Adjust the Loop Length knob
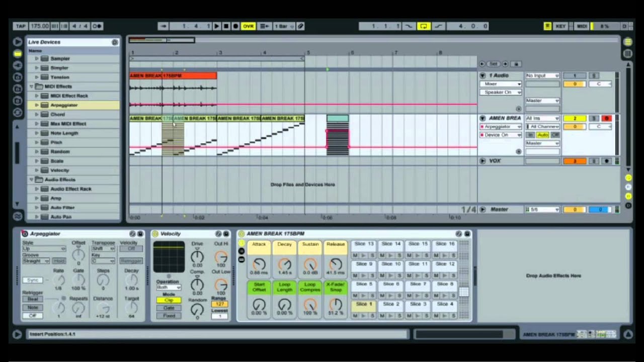This screenshot has height=362, width=644. pyautogui.click(x=285, y=305)
